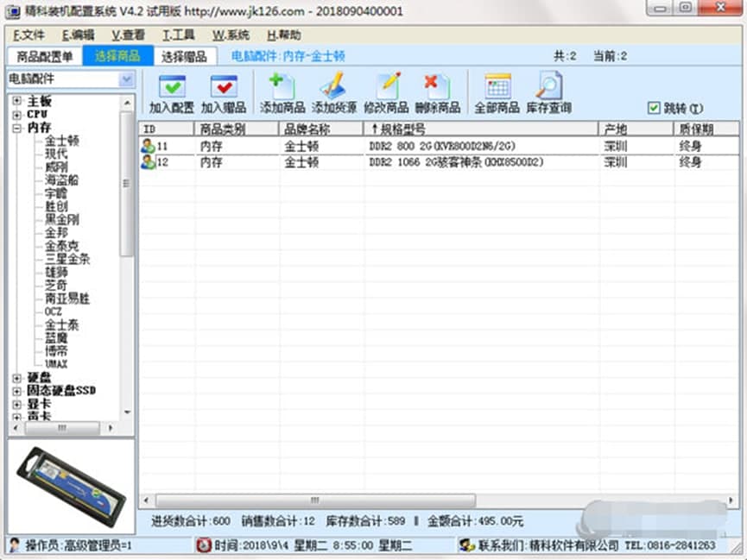Select 威刚 in the memory tree
The height and width of the screenshot is (560, 747).
tap(56, 167)
